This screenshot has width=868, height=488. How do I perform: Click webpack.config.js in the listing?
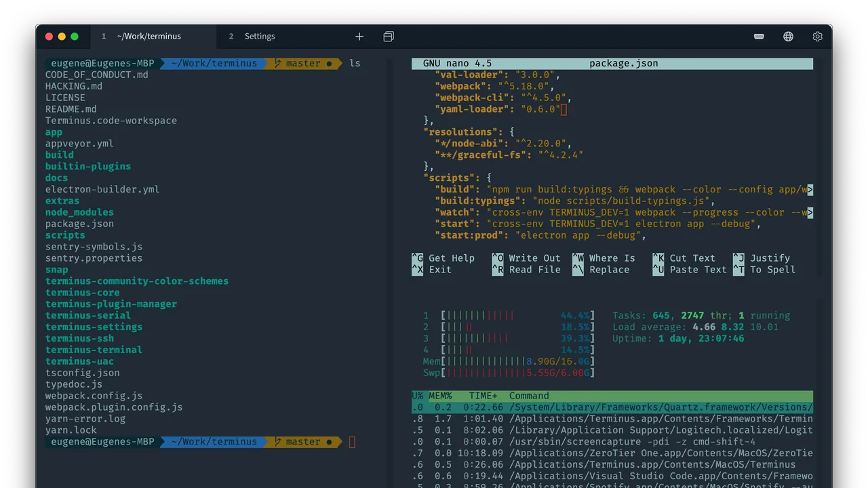pyautogui.click(x=94, y=396)
